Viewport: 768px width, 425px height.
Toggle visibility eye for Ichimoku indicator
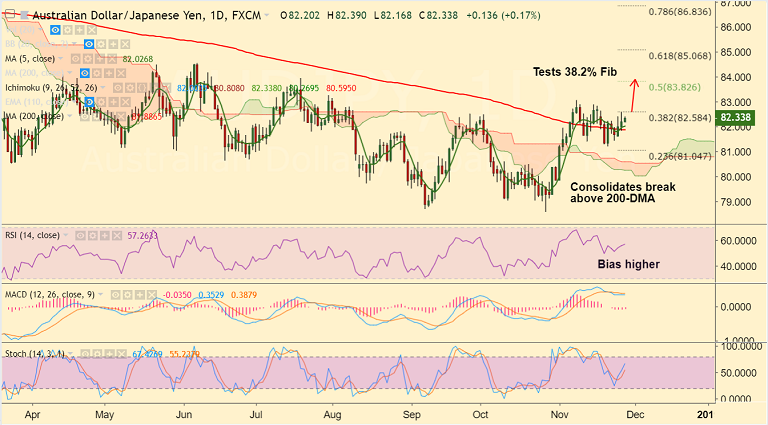tap(118, 88)
